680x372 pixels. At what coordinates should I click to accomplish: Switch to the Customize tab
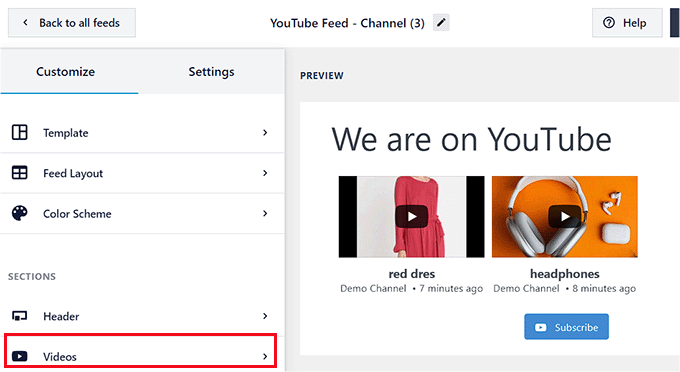coord(69,72)
